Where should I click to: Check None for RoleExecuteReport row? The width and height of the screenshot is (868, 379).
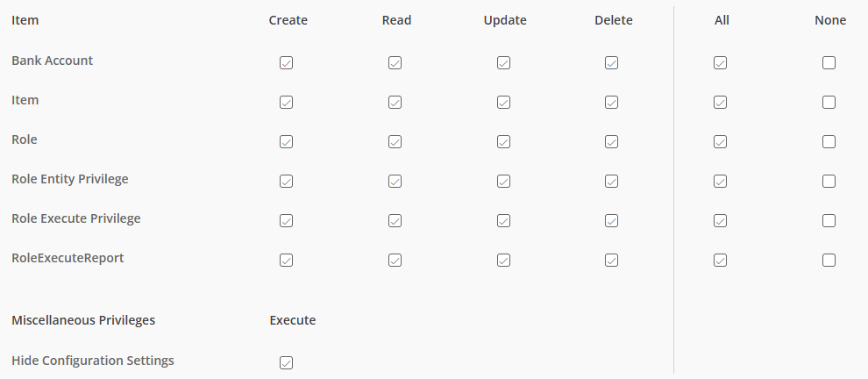829,260
